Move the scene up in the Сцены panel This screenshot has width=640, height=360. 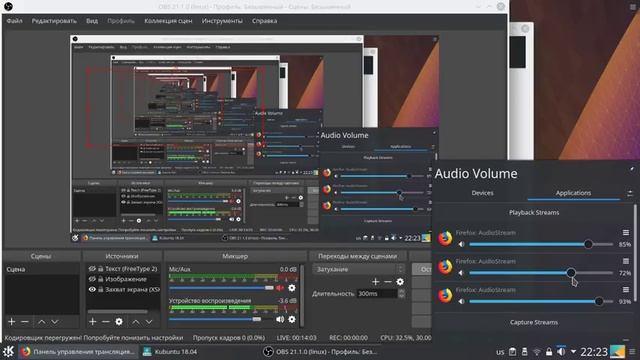(41, 322)
